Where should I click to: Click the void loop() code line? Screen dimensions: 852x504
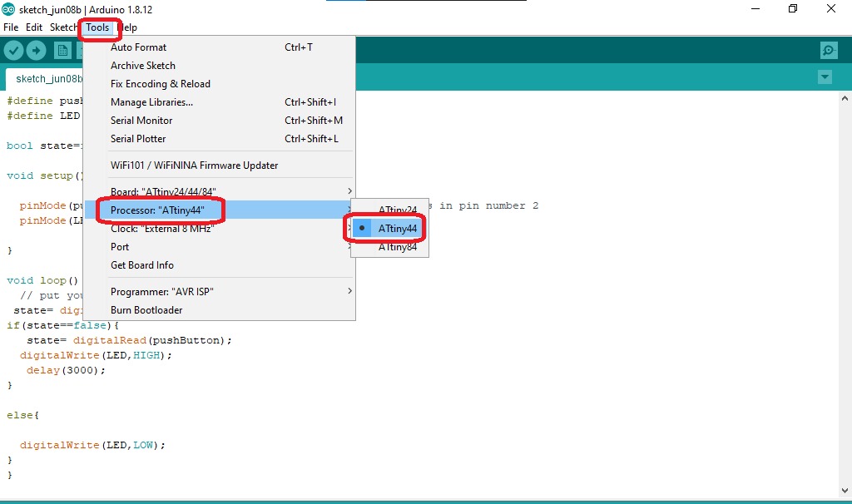pos(42,280)
